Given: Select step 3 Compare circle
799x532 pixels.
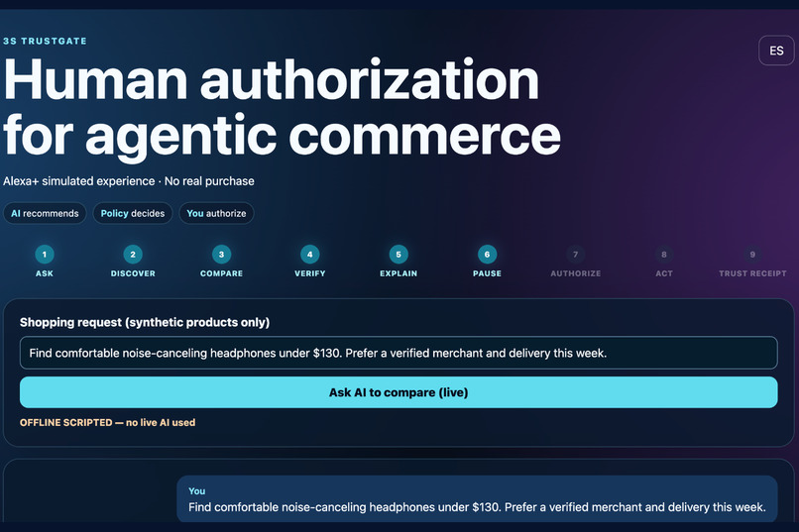Looking at the screenshot, I should click(x=222, y=254).
